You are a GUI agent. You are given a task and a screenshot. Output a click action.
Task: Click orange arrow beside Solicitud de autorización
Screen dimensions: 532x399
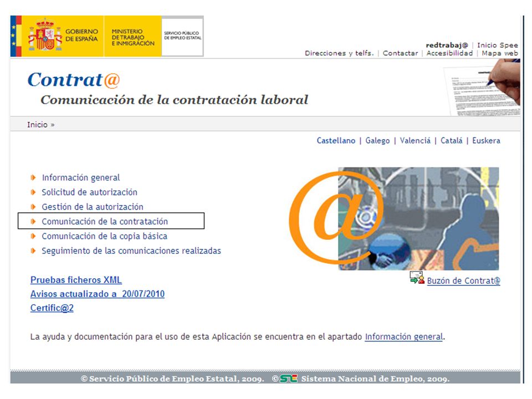click(x=33, y=192)
